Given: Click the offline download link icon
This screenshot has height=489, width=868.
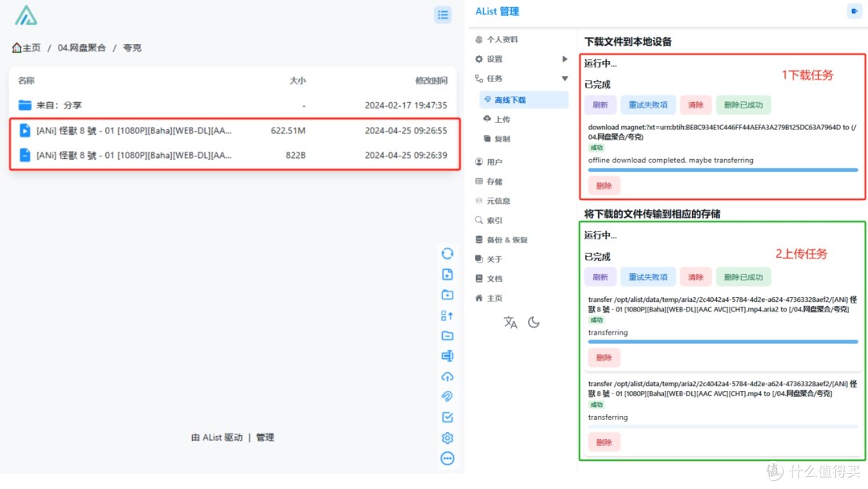Looking at the screenshot, I should (448, 397).
